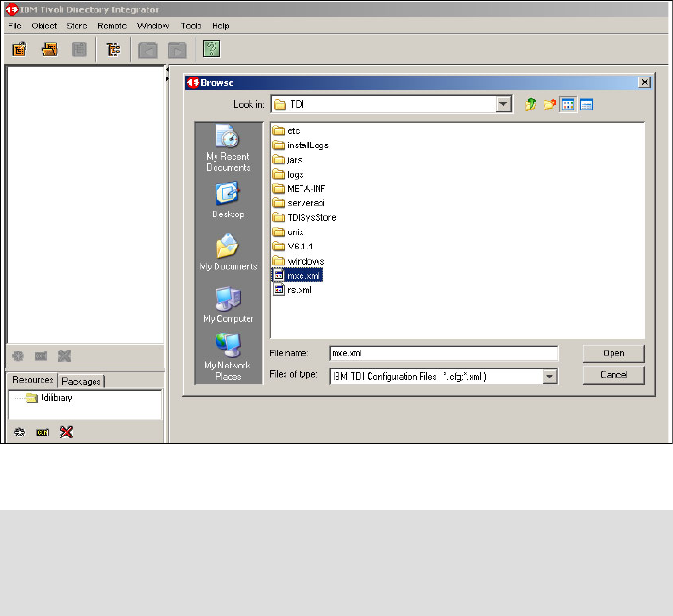Open the Window menu
The height and width of the screenshot is (616, 673).
click(153, 26)
